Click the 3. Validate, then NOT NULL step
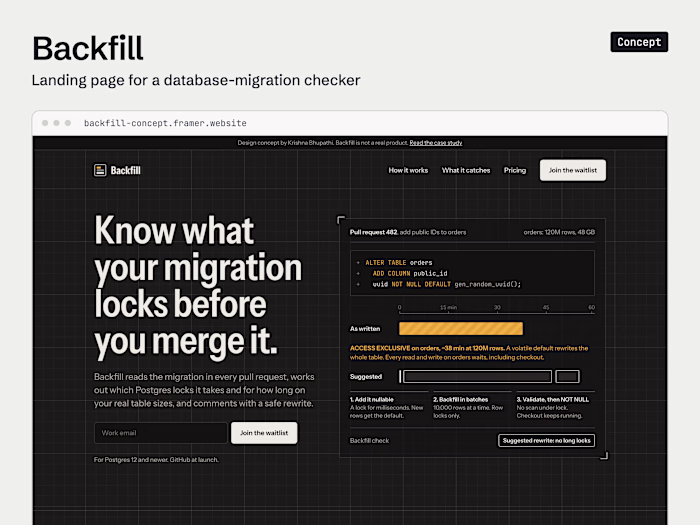This screenshot has height=525, width=700. coord(554,407)
